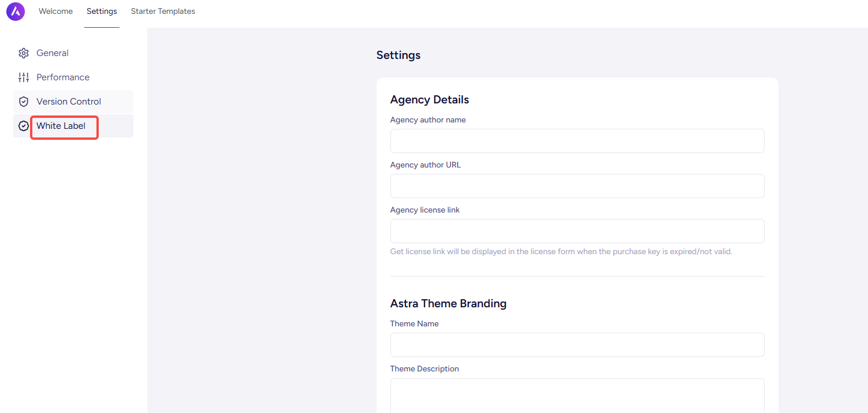868x413 pixels.
Task: Click the Astra logo icon
Action: pos(16,12)
